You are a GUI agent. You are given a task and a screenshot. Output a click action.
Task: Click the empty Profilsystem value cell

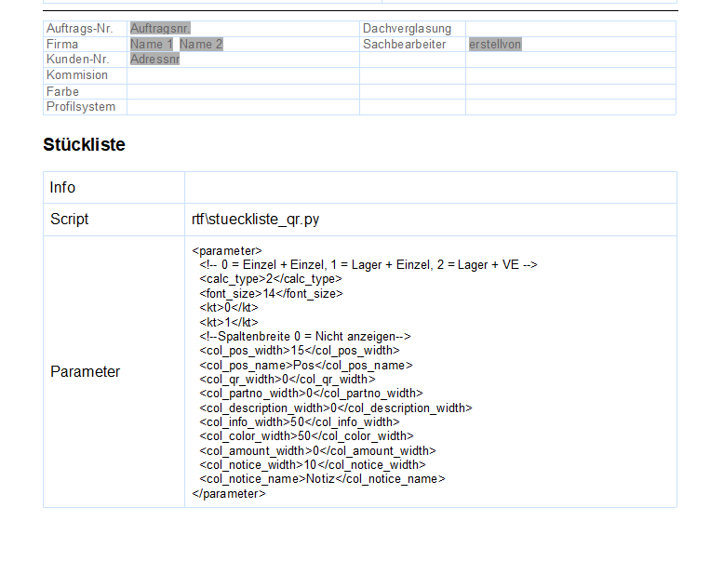(x=242, y=107)
